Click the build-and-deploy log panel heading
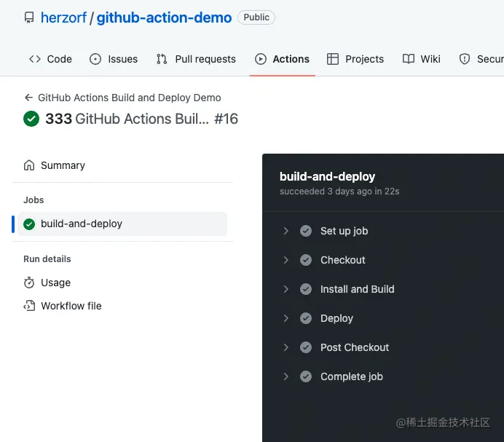This screenshot has width=504, height=442. [327, 176]
